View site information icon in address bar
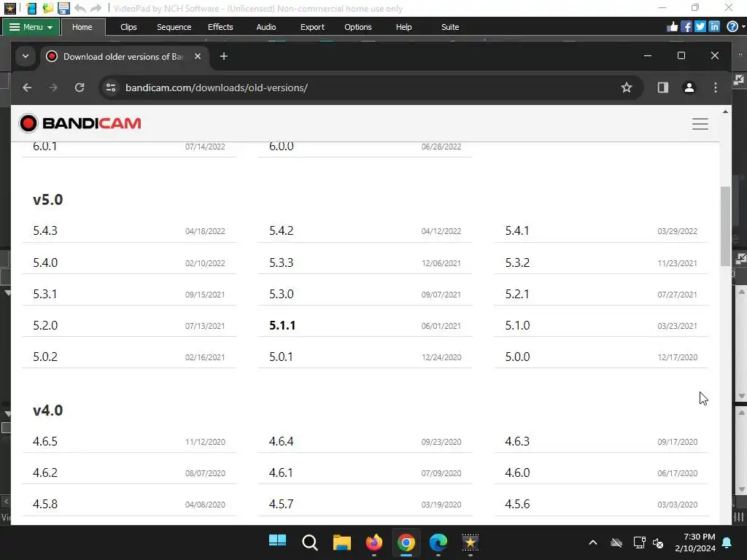The width and height of the screenshot is (747, 560). [x=111, y=87]
